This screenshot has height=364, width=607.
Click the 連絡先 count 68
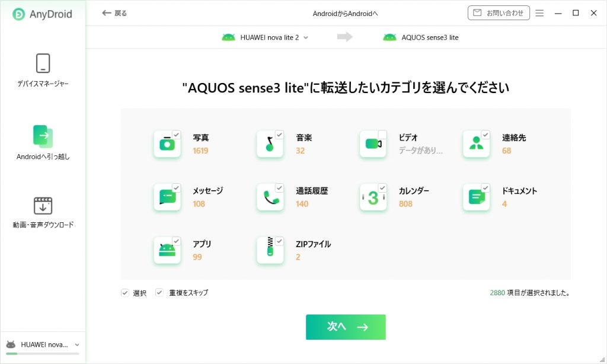point(506,151)
